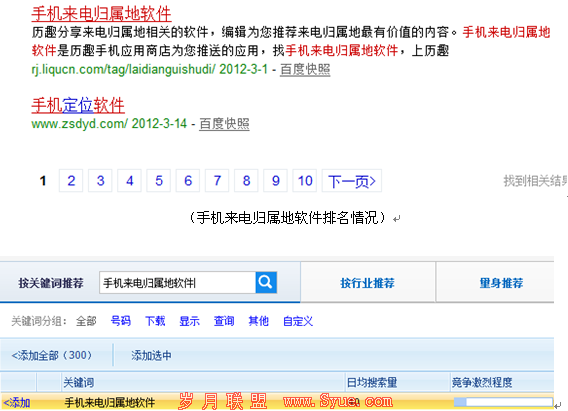This screenshot has height=411, width=568.
Task: Open the 手机定位软件 result title
Action: point(78,105)
